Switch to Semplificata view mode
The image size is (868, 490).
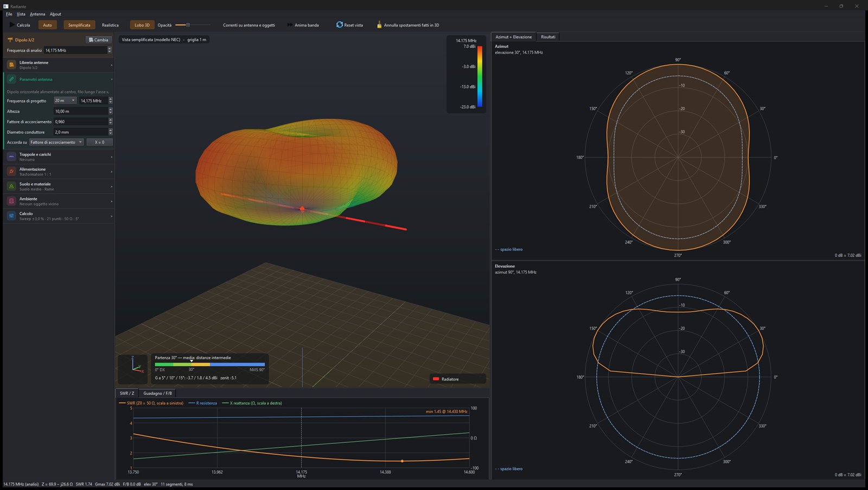(79, 25)
